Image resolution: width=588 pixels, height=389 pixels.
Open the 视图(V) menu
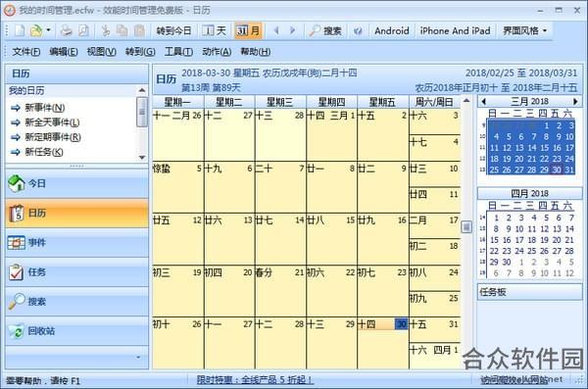pyautogui.click(x=101, y=51)
